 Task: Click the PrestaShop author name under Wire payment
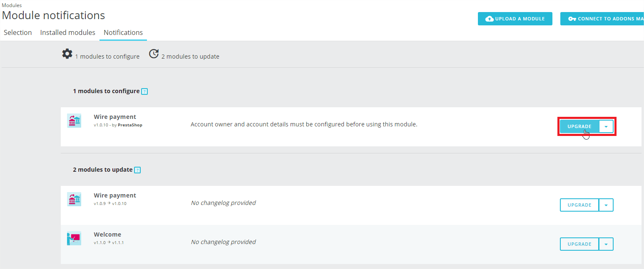130,125
